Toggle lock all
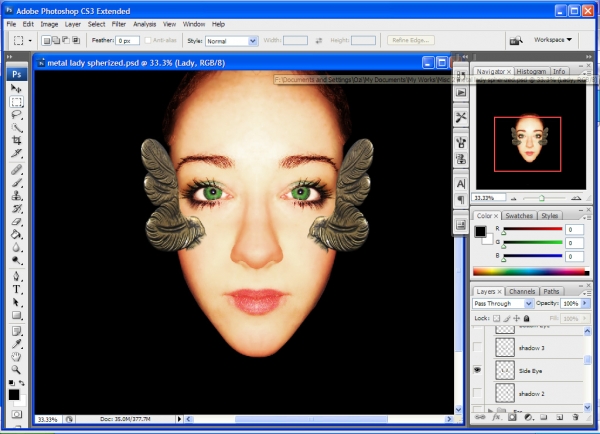The image size is (600, 434). (527, 318)
